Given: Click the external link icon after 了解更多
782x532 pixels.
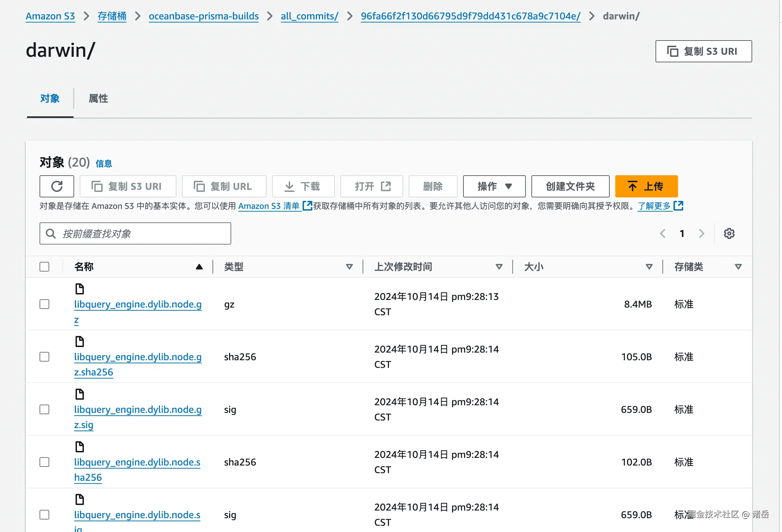Looking at the screenshot, I should (678, 206).
